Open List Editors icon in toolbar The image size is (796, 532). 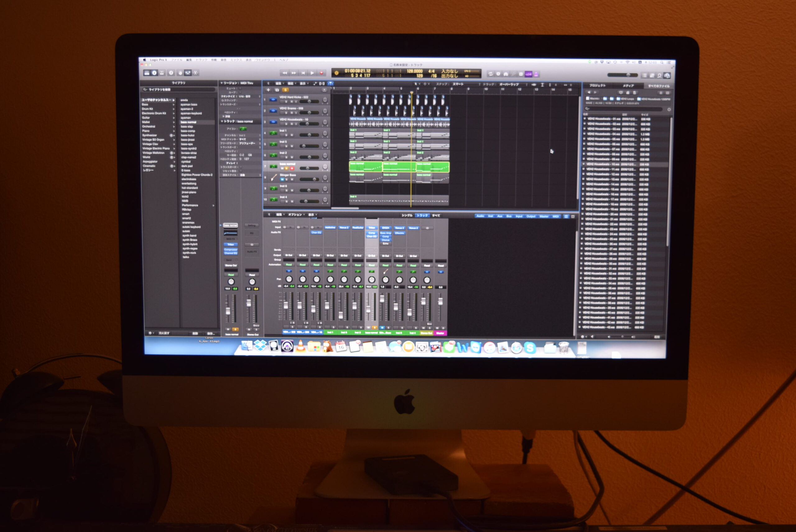pyautogui.click(x=644, y=75)
